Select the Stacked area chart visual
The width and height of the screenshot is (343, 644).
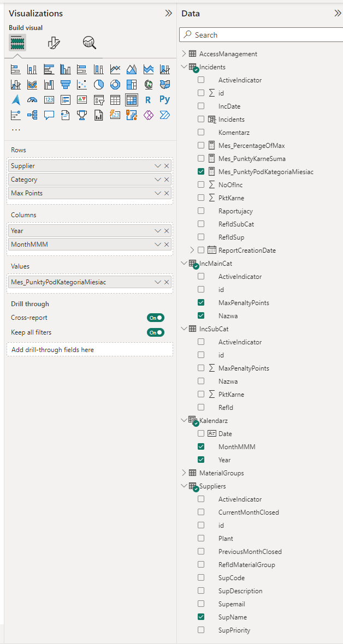149,69
